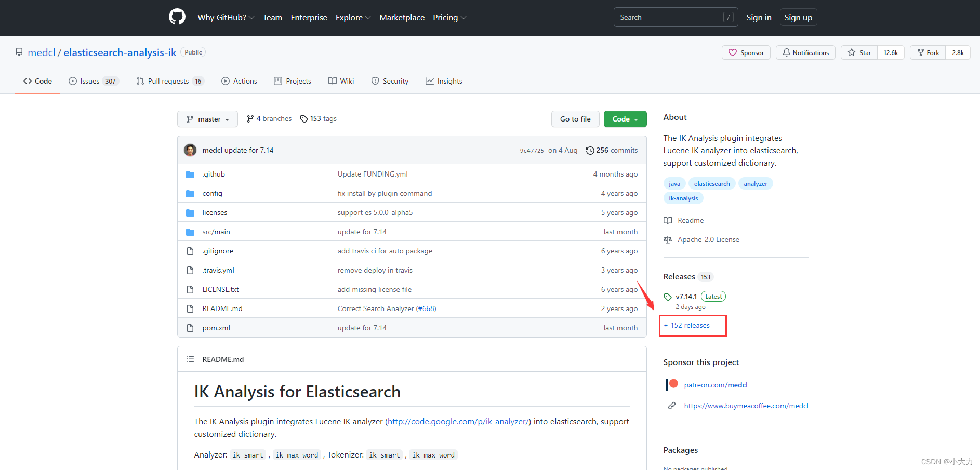Open the README.md file in list

(222, 308)
